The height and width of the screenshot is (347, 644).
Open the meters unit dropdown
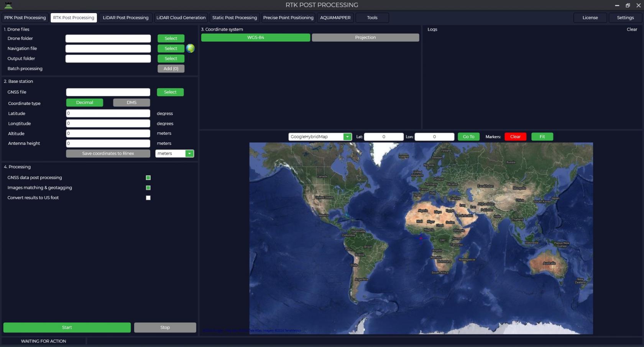[x=189, y=154]
